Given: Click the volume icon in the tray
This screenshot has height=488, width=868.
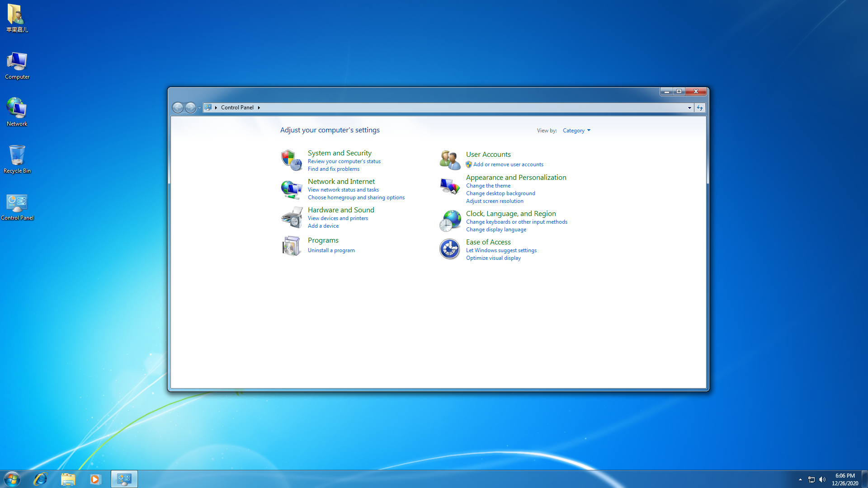Looking at the screenshot, I should pyautogui.click(x=823, y=479).
